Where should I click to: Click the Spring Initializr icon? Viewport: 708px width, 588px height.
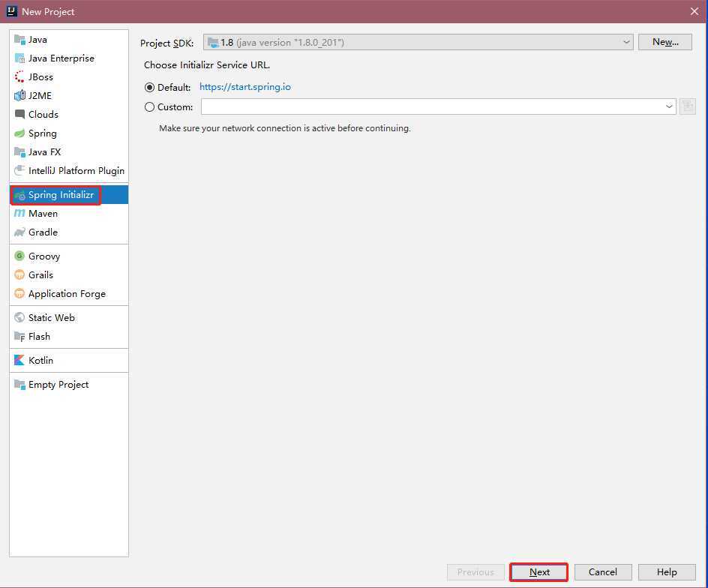tap(19, 195)
